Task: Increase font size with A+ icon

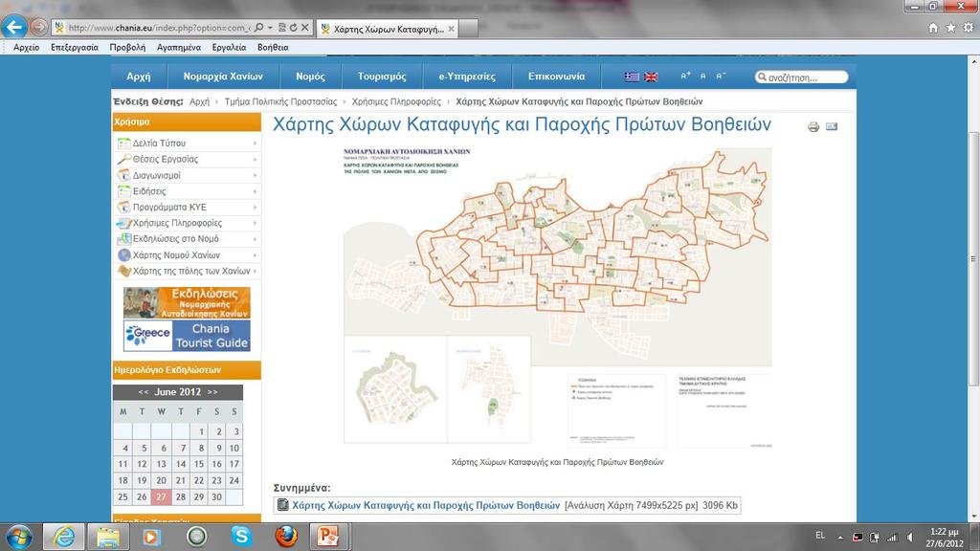Action: click(685, 76)
